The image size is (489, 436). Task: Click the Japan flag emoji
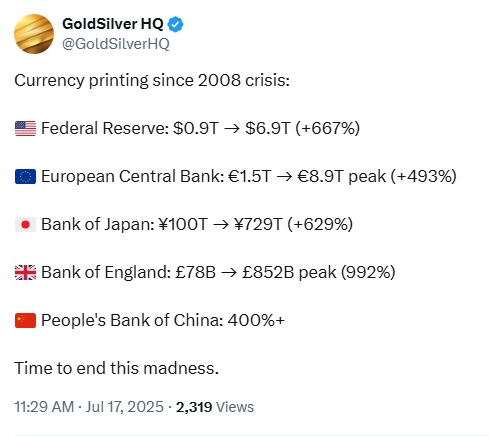point(25,224)
